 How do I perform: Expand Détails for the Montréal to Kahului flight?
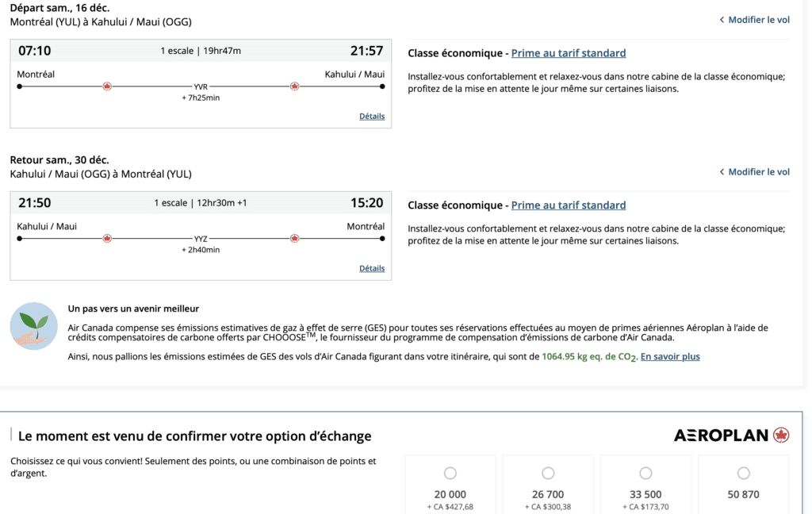tap(372, 117)
